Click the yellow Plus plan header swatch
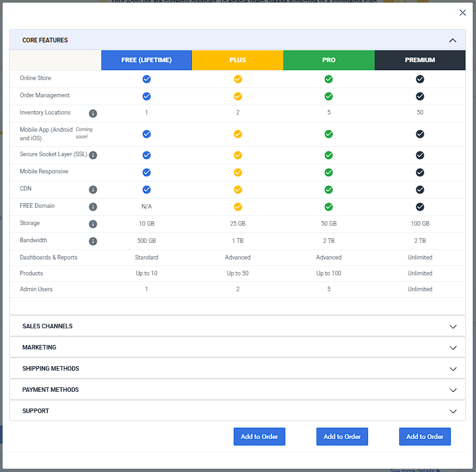This screenshot has height=472, width=476. click(x=238, y=60)
